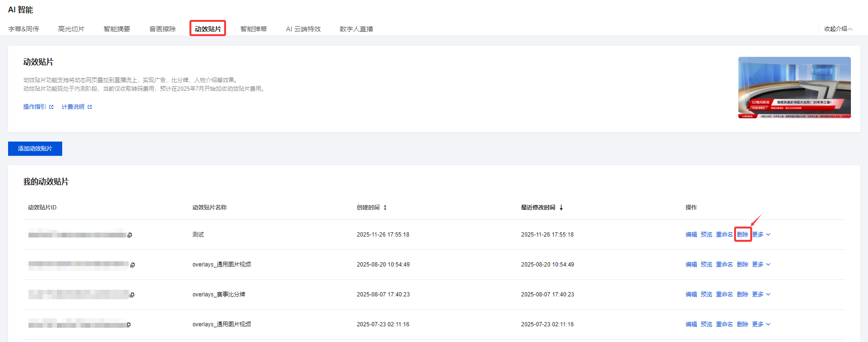
Task: Open the AI 云端特效 tab
Action: tap(303, 29)
